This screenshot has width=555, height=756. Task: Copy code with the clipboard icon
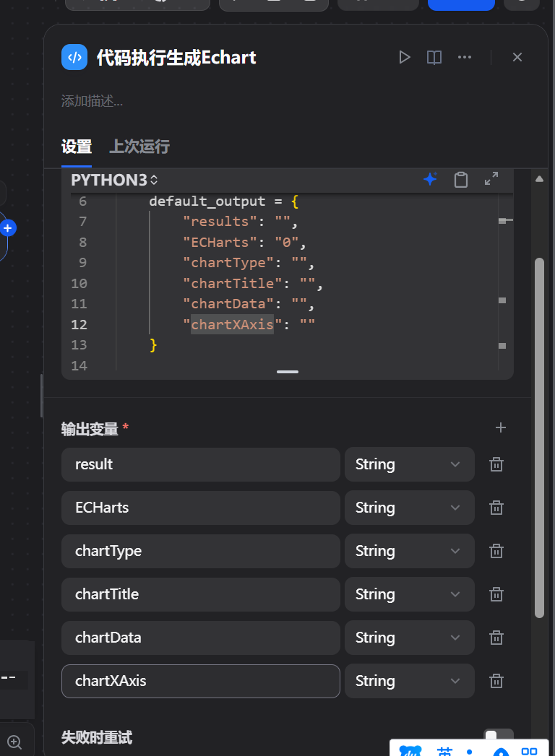(461, 179)
